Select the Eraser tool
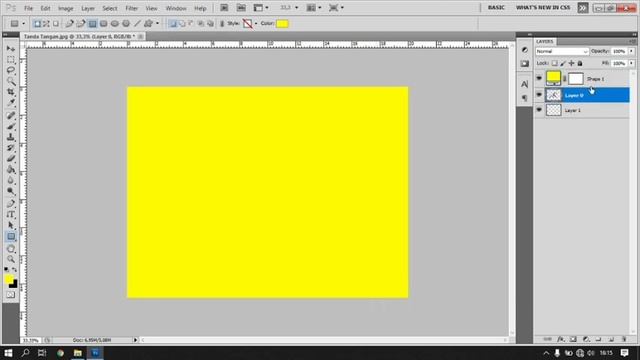The height and width of the screenshot is (360, 640). [x=11, y=158]
